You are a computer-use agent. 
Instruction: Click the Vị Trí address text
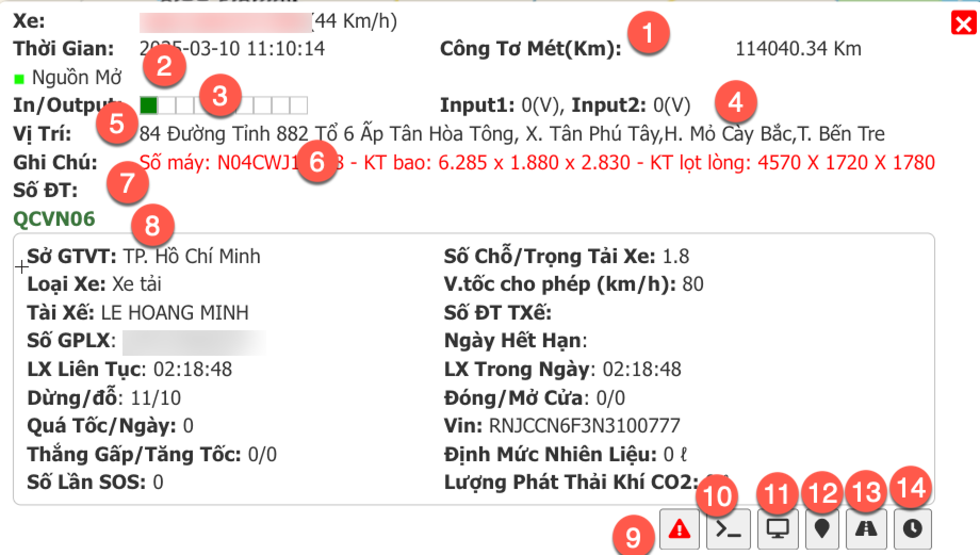(512, 134)
